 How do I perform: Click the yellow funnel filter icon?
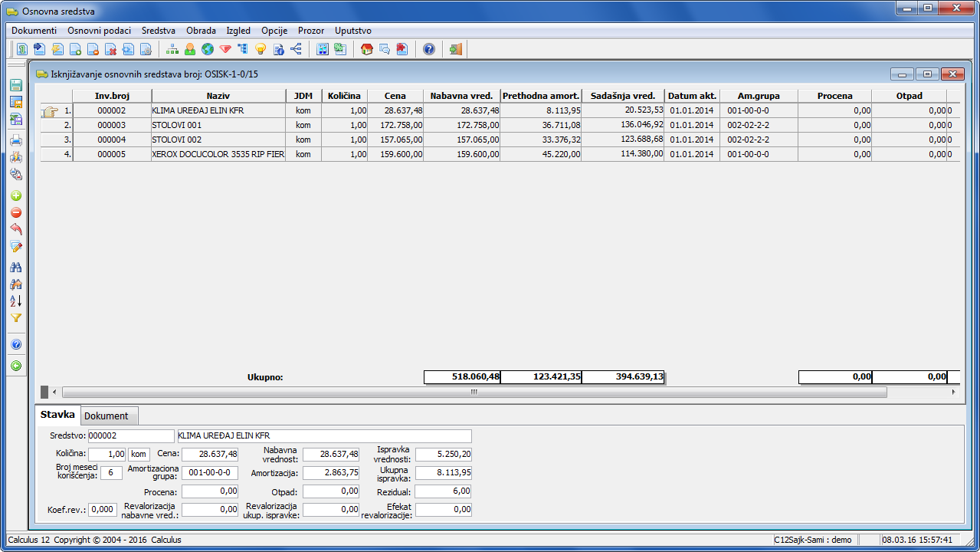click(x=16, y=318)
